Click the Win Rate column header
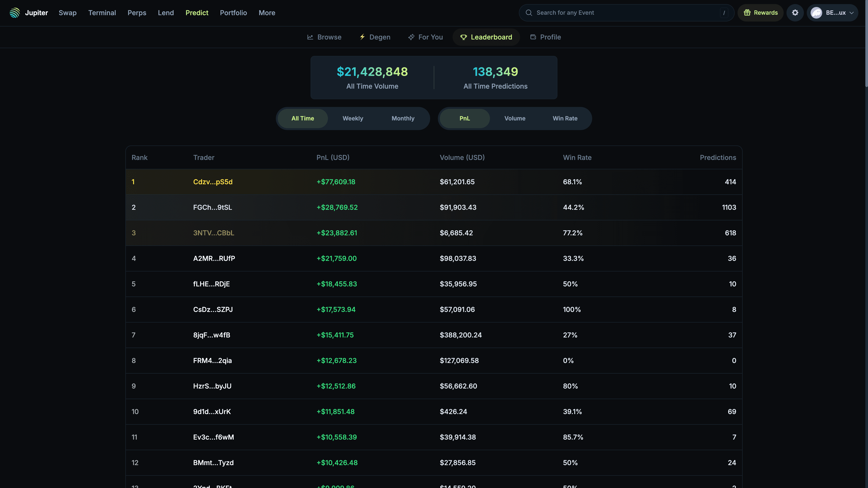This screenshot has height=488, width=868. [577, 158]
